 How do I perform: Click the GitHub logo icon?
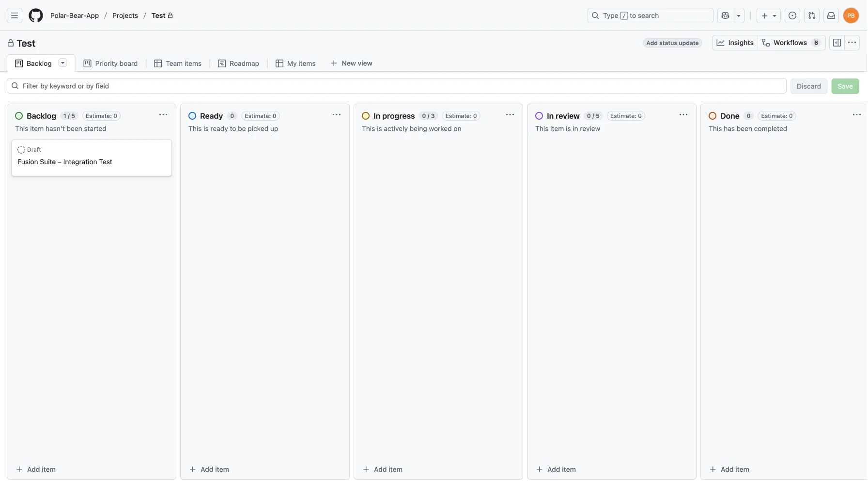[x=35, y=16]
